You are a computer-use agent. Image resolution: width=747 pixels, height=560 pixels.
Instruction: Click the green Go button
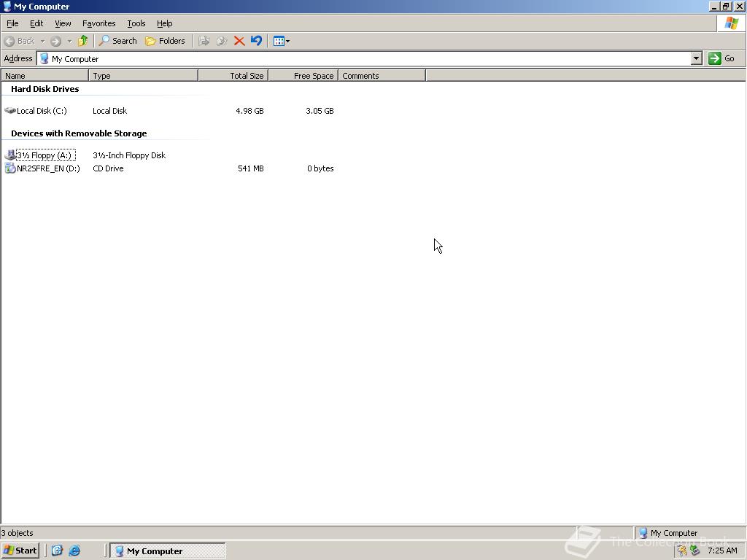721,58
